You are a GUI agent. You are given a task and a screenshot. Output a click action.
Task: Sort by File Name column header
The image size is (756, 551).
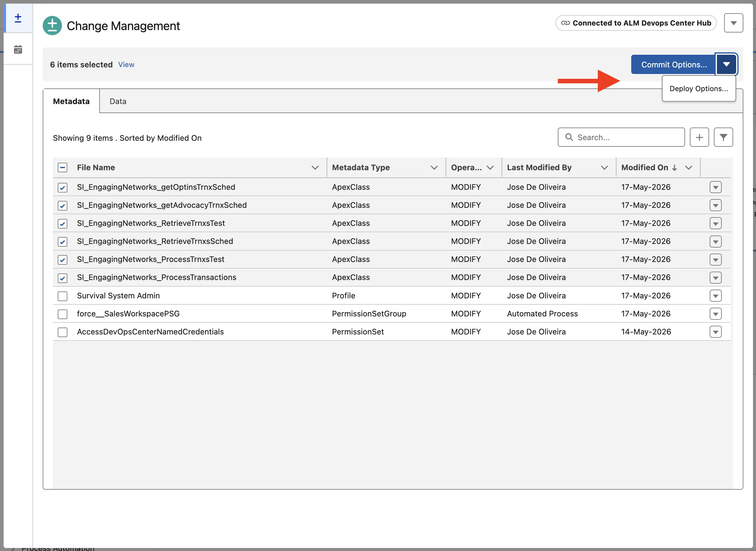coord(96,168)
